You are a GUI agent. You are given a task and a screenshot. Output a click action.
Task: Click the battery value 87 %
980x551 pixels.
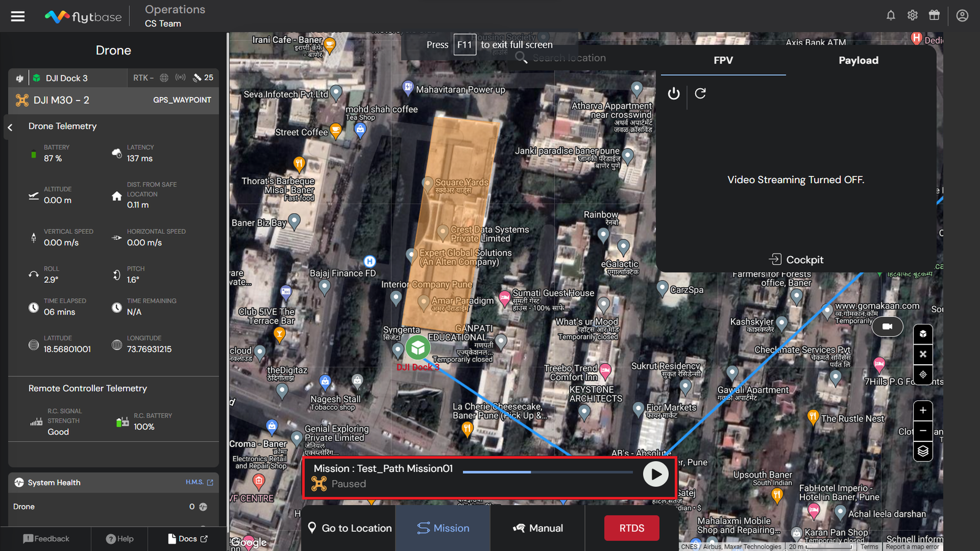(x=53, y=159)
